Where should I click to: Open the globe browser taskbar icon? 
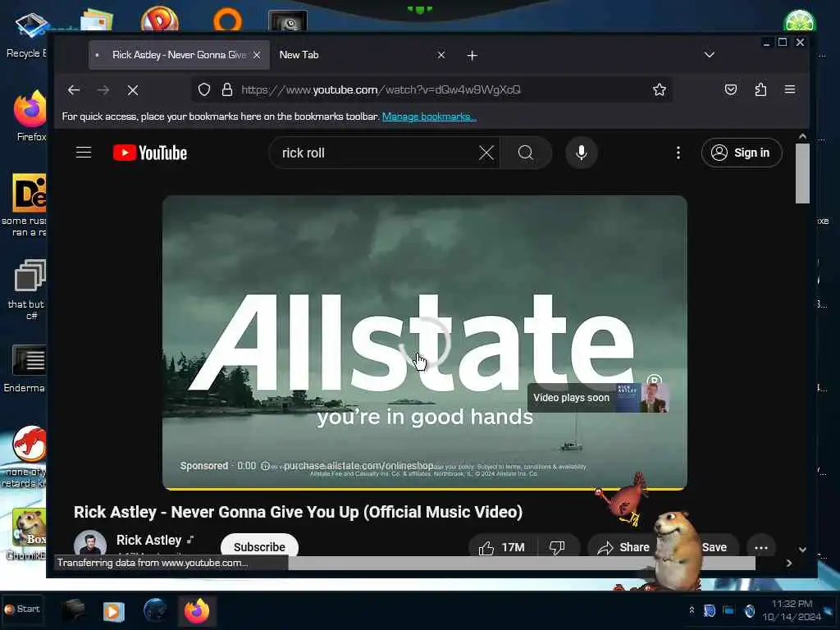coord(156,610)
